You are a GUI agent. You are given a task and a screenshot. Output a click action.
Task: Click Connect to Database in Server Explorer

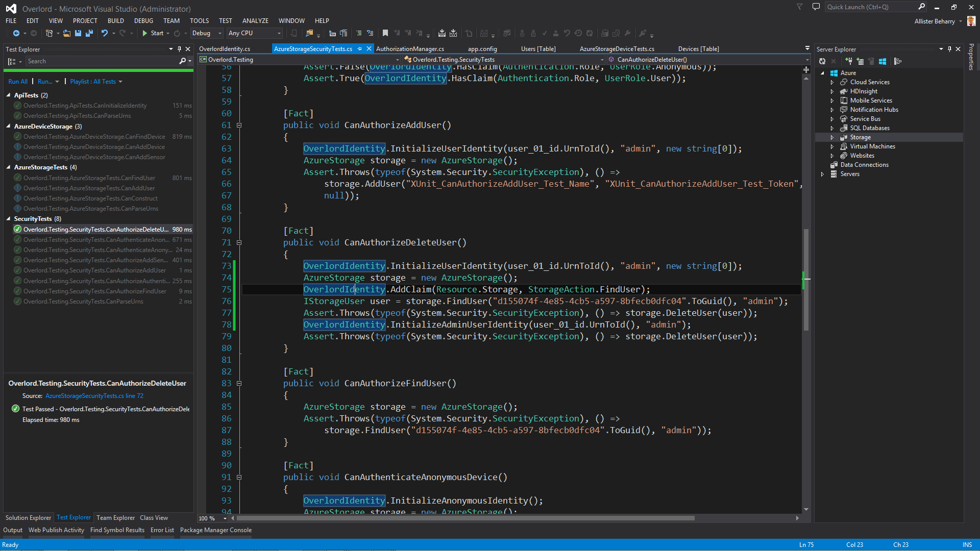[849, 61]
